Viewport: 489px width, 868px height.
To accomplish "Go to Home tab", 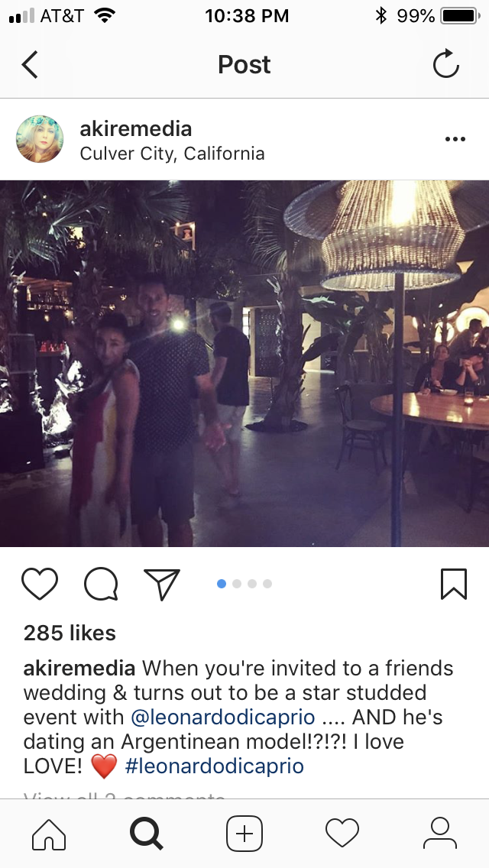I will point(49,833).
